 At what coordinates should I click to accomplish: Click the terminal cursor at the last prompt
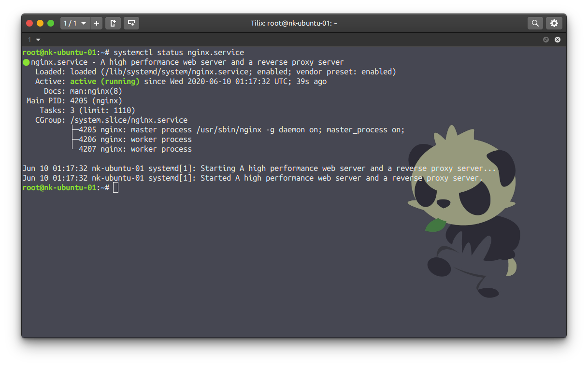116,188
